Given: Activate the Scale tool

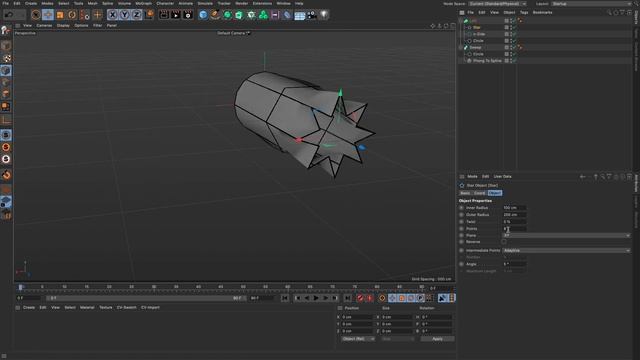Looking at the screenshot, I should tap(60, 15).
